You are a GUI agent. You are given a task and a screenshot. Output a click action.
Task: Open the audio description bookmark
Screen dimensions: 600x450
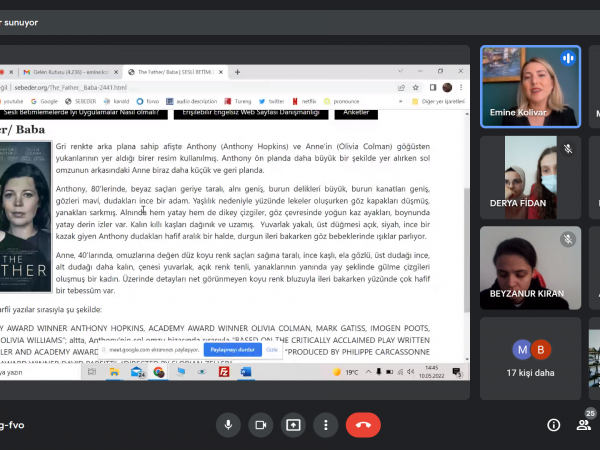pyautogui.click(x=192, y=101)
